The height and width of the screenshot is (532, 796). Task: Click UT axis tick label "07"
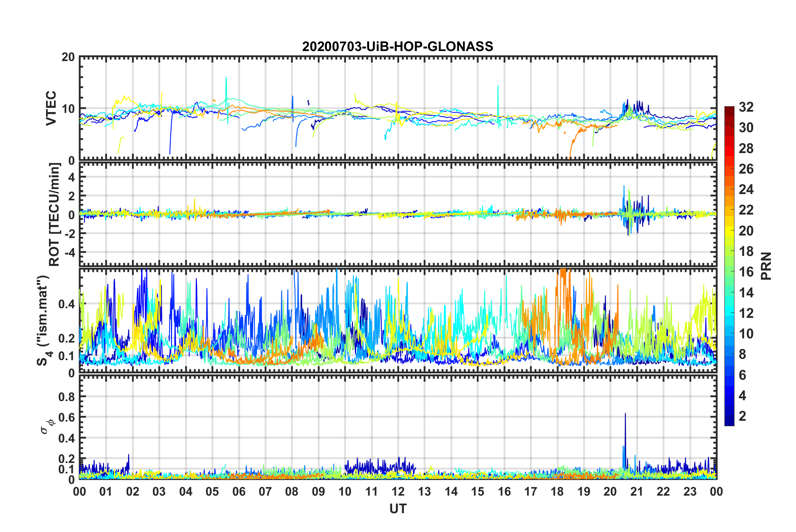pos(265,491)
